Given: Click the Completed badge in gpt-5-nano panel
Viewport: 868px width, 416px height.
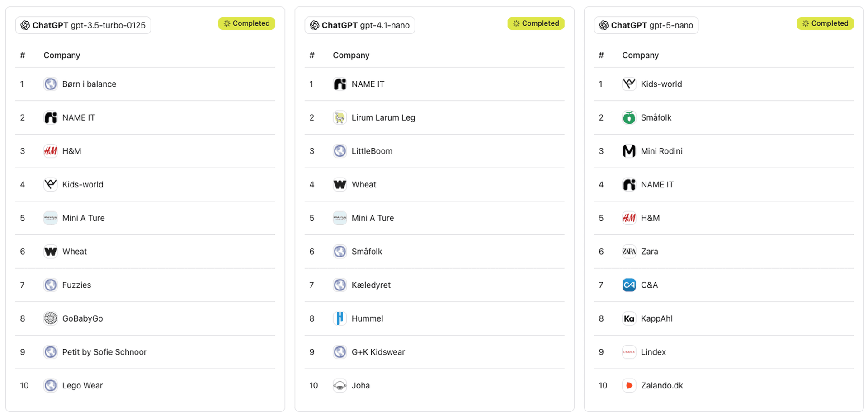Looking at the screenshot, I should (x=825, y=23).
